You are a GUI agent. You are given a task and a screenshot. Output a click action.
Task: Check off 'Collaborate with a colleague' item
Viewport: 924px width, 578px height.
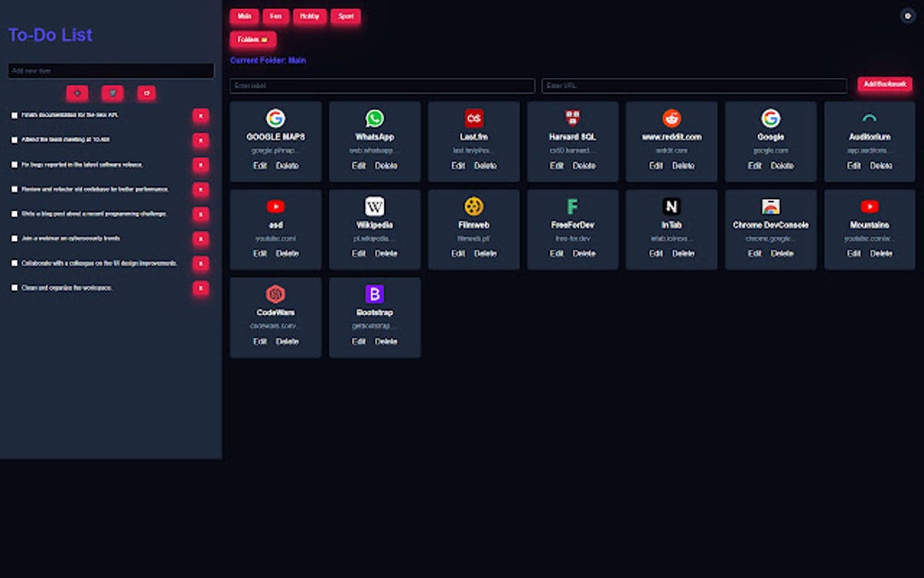(14, 264)
